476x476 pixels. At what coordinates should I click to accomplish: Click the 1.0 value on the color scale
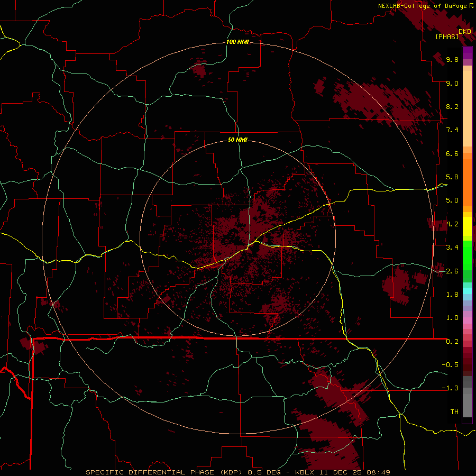coord(452,318)
